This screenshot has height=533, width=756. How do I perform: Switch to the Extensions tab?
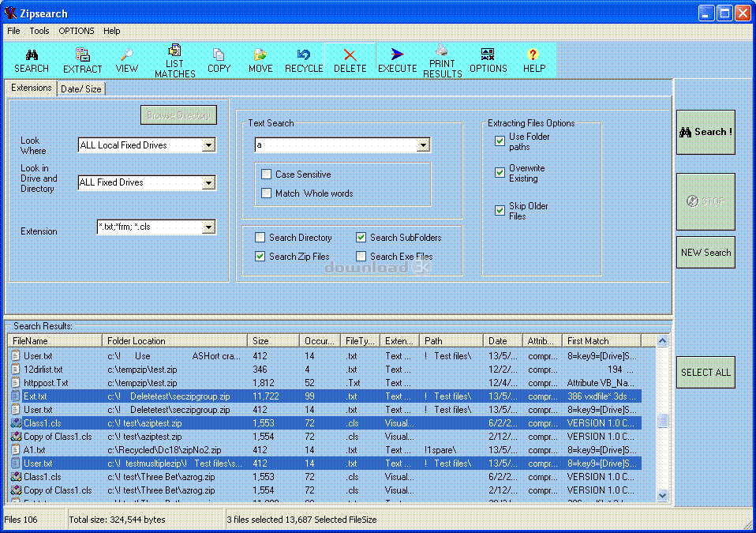32,88
